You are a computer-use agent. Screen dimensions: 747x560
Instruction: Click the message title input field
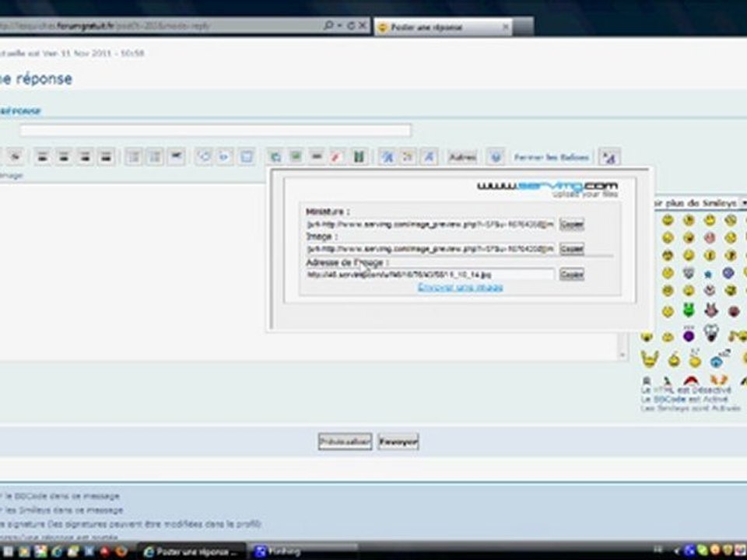tap(215, 130)
